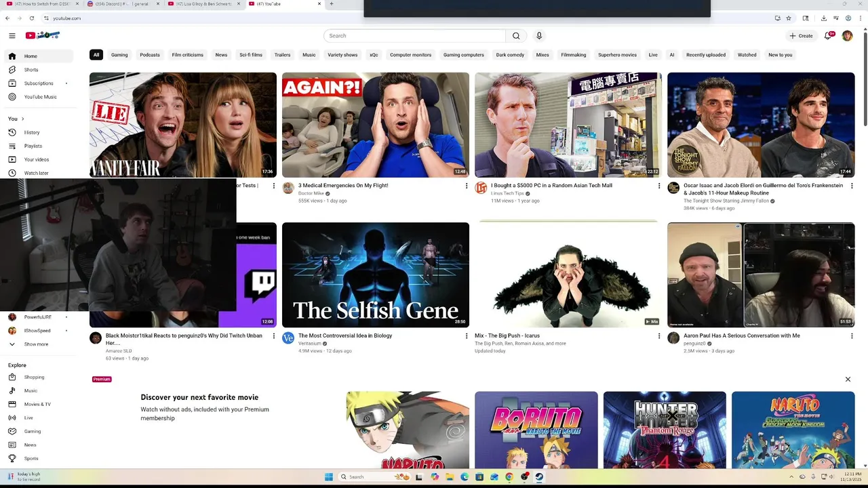The height and width of the screenshot is (488, 868).
Task: Open Chrome downloads icon
Action: pyautogui.click(x=823, y=18)
